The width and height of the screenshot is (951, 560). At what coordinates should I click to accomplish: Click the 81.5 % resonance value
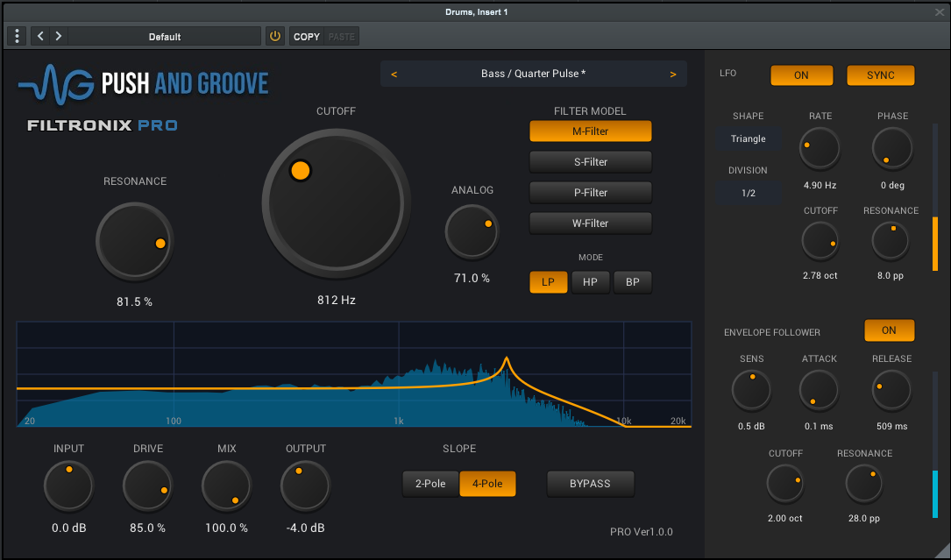click(135, 302)
